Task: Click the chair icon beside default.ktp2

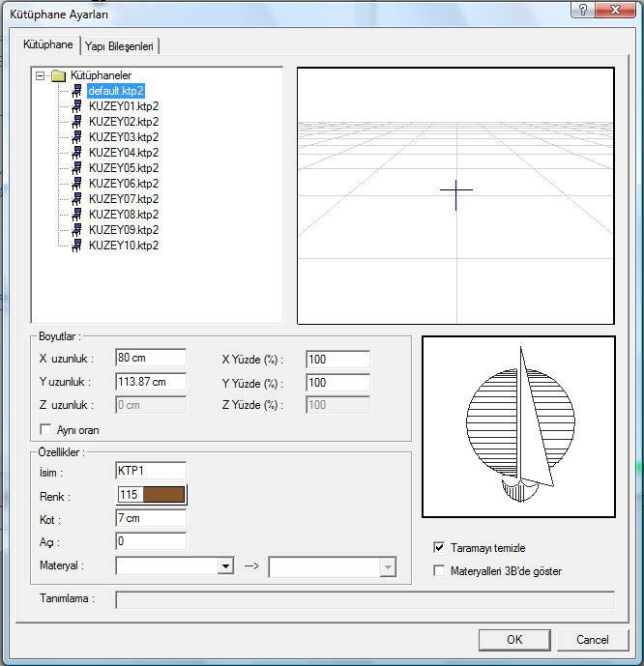Action: pyautogui.click(x=77, y=91)
